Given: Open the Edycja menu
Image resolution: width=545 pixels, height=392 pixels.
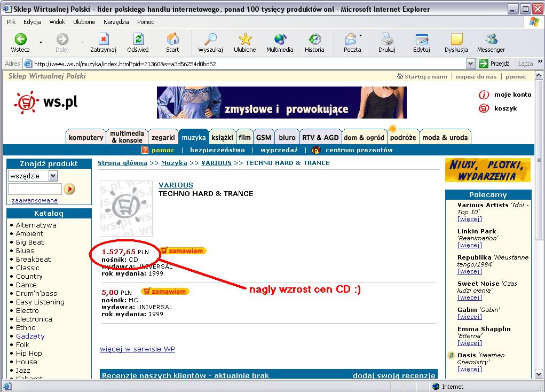Looking at the screenshot, I should 33,22.
